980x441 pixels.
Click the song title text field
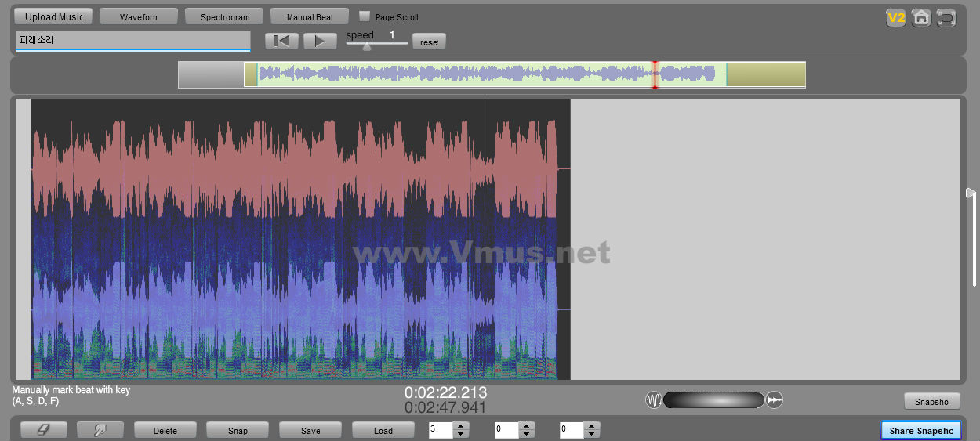(x=132, y=40)
